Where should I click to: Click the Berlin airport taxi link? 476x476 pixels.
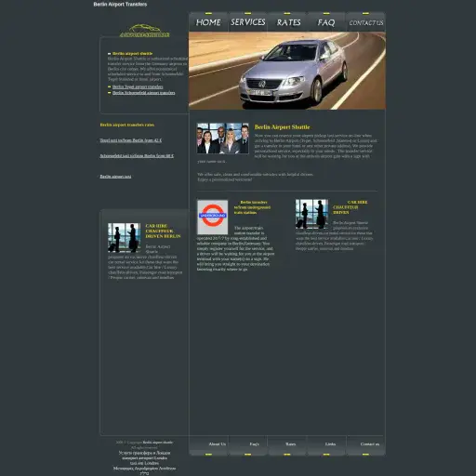click(115, 177)
